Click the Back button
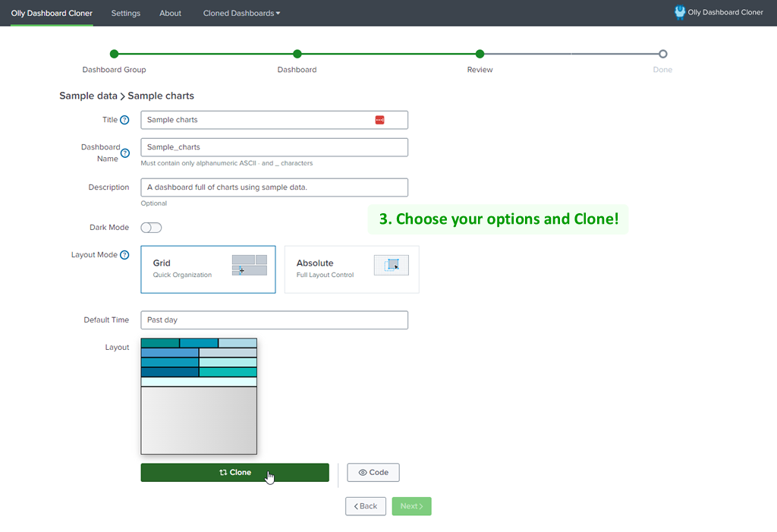 click(366, 506)
